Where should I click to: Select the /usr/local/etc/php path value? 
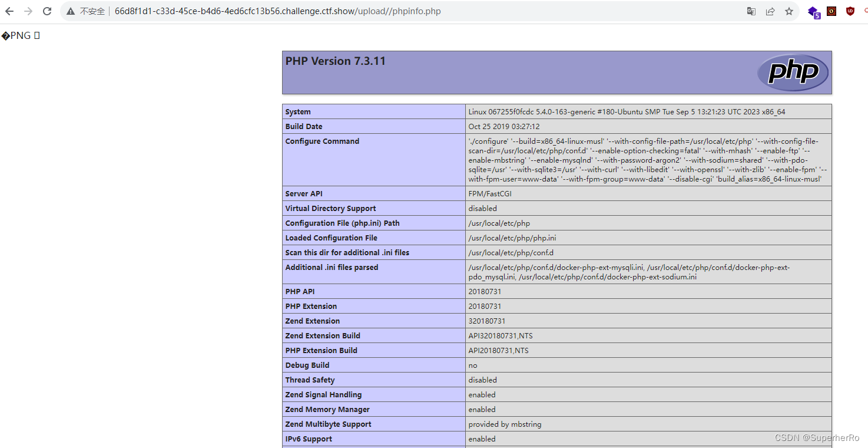[499, 223]
